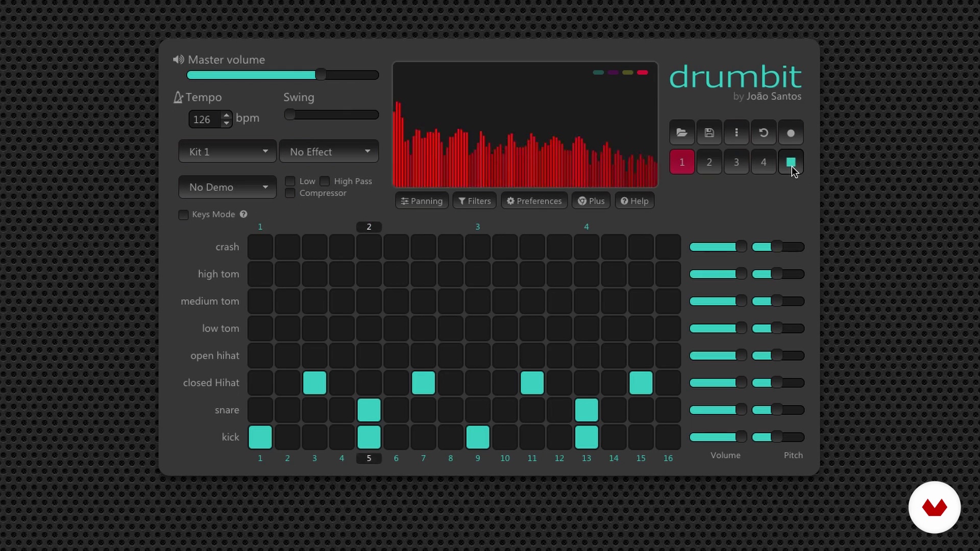
Task: Open Keys Mode help question icon
Action: (243, 214)
